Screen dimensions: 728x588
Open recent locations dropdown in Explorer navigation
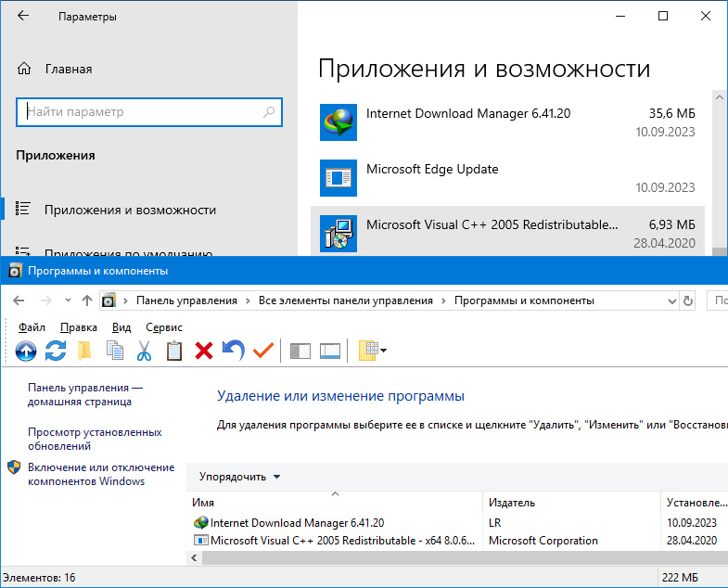point(68,300)
